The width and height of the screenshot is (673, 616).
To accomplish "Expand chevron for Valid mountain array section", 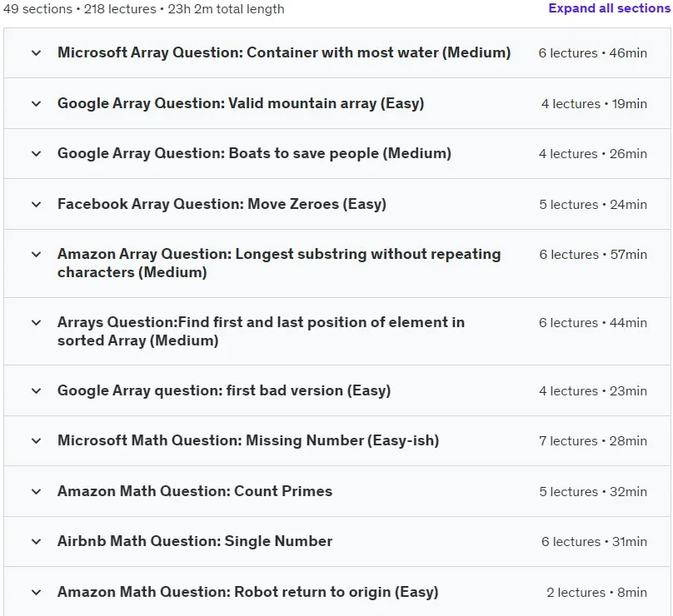I will [37, 103].
